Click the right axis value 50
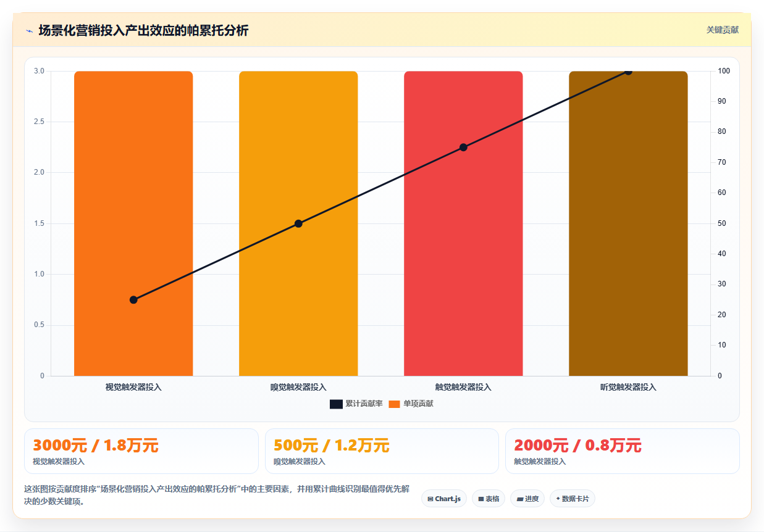 coord(723,223)
